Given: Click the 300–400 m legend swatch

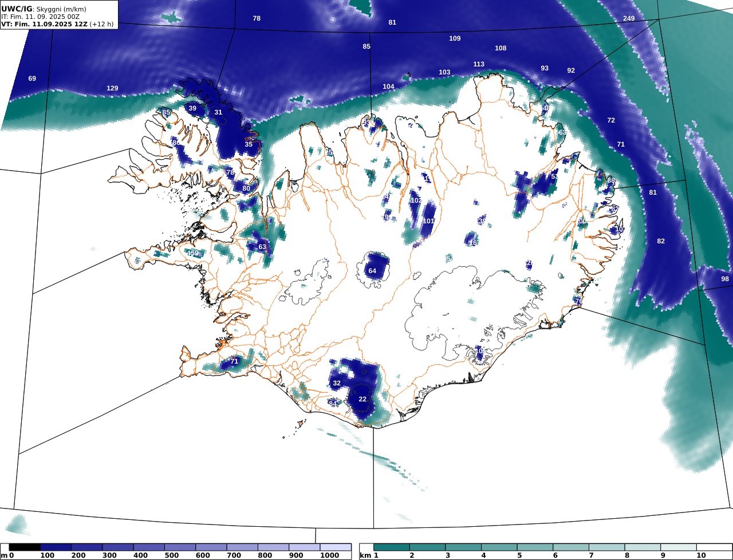Looking at the screenshot, I should [118, 547].
